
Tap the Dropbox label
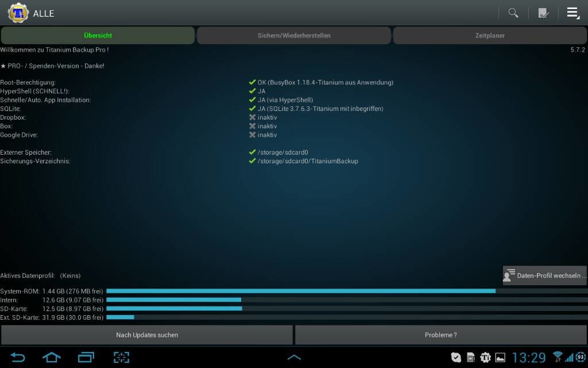pos(13,117)
